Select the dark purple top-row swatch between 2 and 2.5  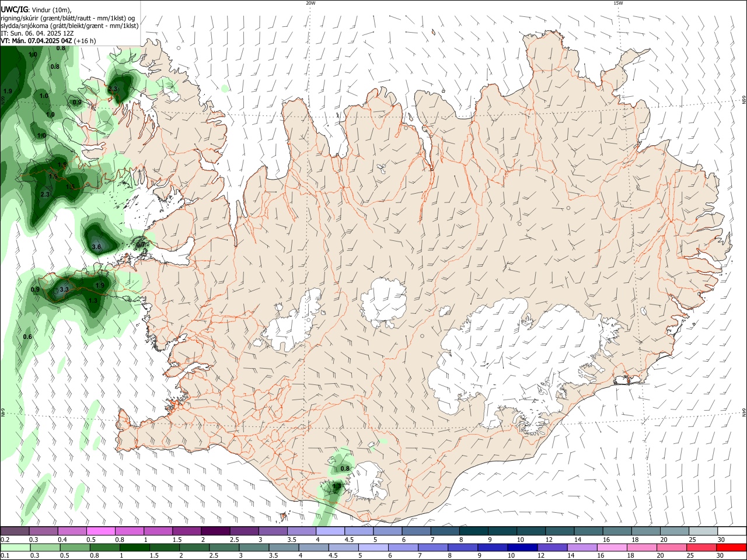point(215,531)
